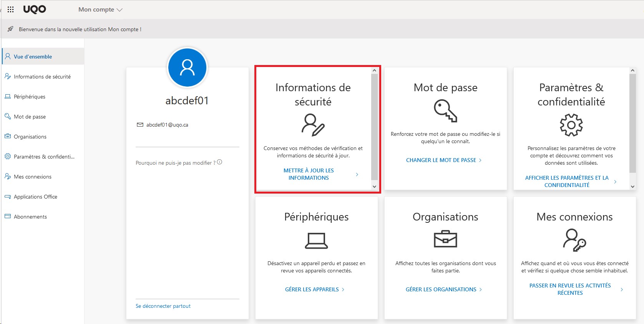Click the security info card scrollbar thumb

click(x=374, y=127)
